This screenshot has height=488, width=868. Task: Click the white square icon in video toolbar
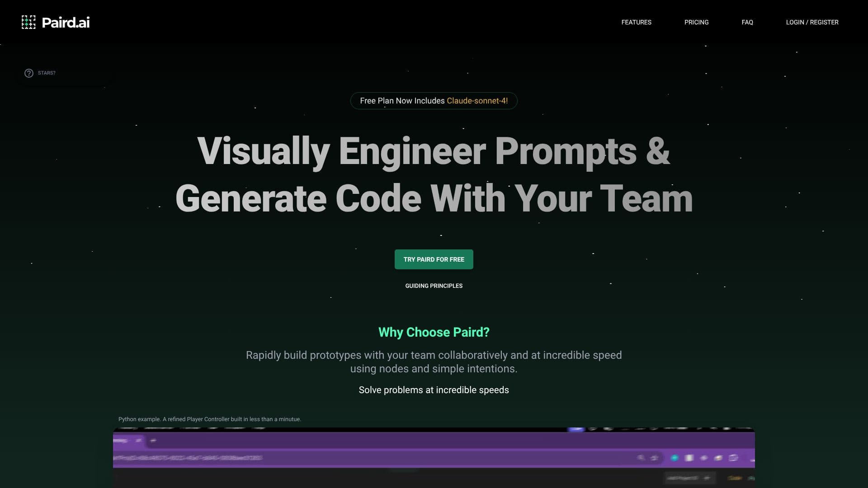689,458
